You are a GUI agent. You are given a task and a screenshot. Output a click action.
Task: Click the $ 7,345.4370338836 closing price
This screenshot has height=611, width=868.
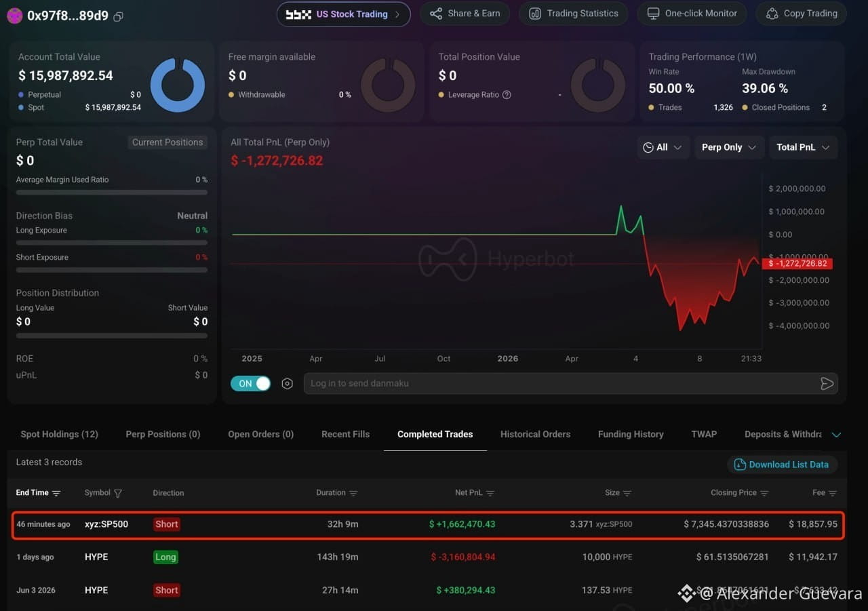pyautogui.click(x=726, y=524)
